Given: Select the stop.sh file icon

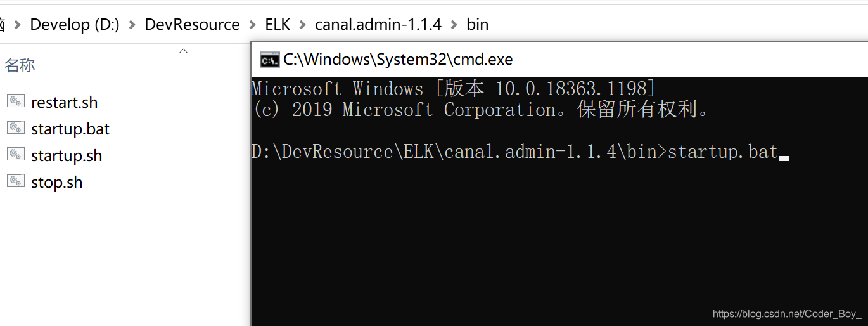Looking at the screenshot, I should (16, 181).
